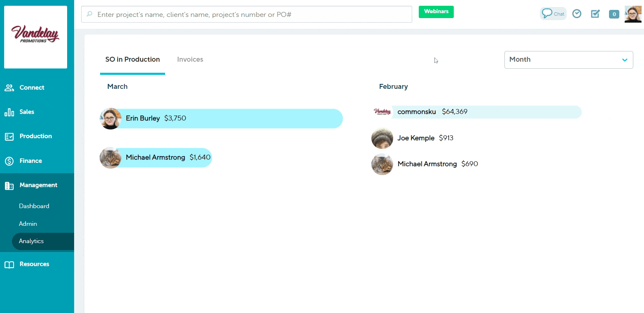Expand the Production sidebar menu

coord(35,136)
